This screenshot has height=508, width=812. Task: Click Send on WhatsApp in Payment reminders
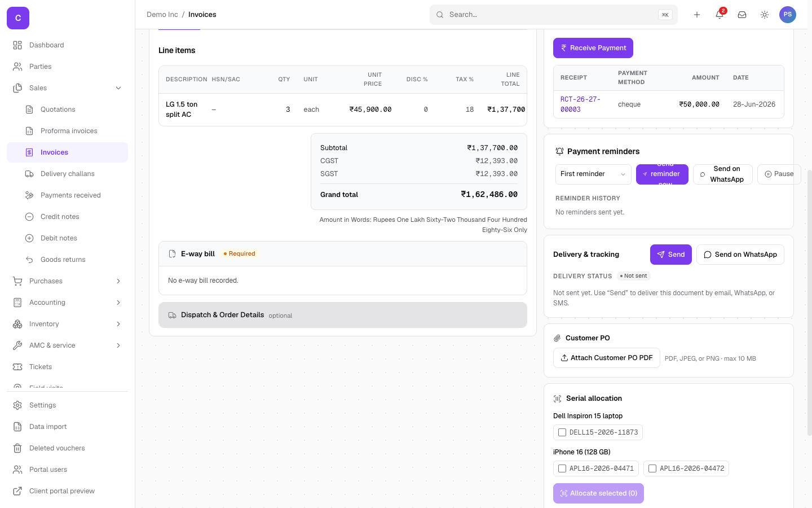[723, 174]
